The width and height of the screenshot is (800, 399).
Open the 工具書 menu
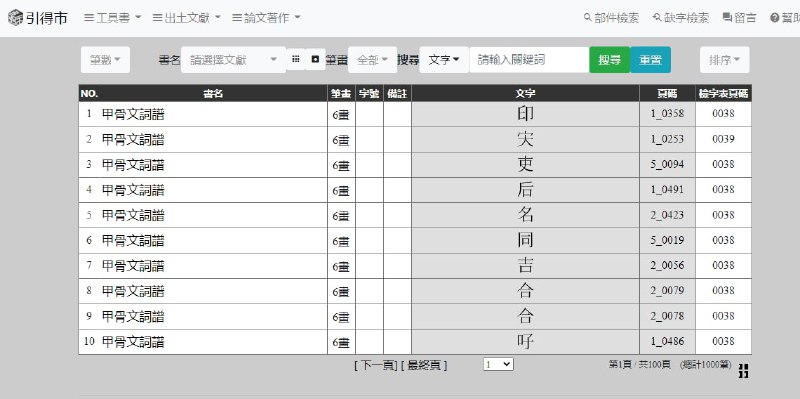pyautogui.click(x=112, y=18)
